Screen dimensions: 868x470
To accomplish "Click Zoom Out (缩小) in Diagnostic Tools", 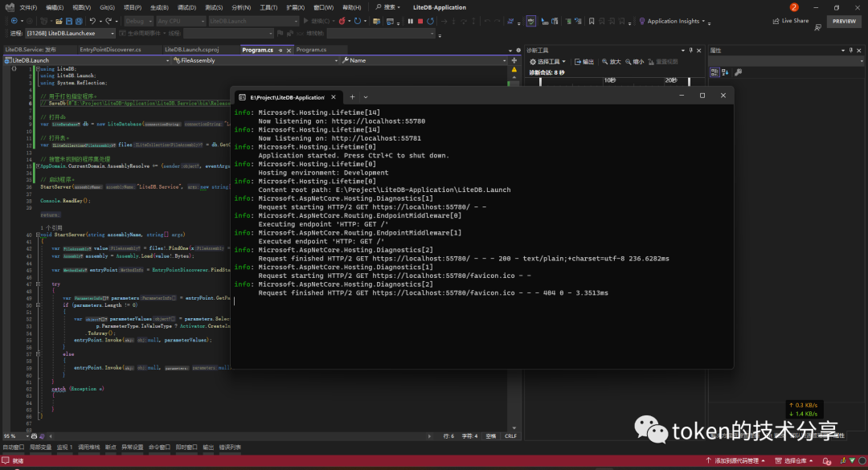I will pos(635,62).
